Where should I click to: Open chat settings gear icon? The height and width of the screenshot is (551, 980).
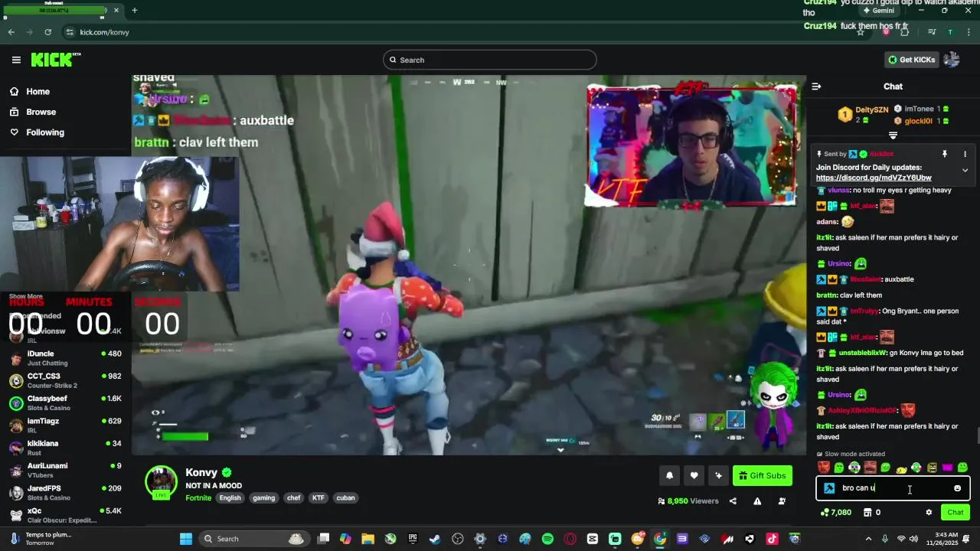pos(929,513)
